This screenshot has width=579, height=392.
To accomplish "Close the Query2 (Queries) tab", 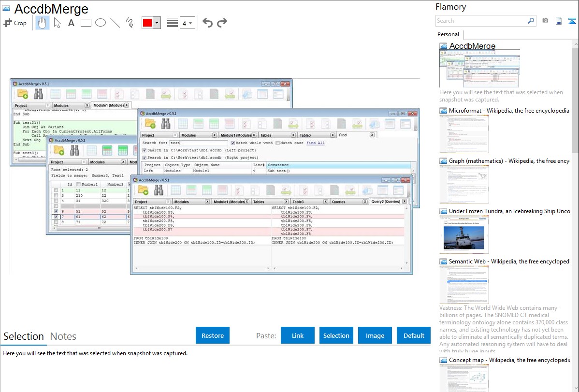I will [x=405, y=202].
